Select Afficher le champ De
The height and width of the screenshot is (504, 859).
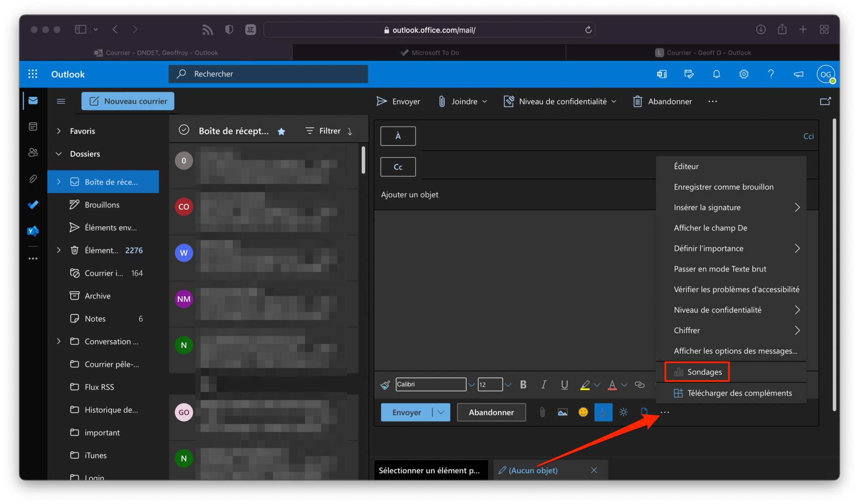(731, 228)
